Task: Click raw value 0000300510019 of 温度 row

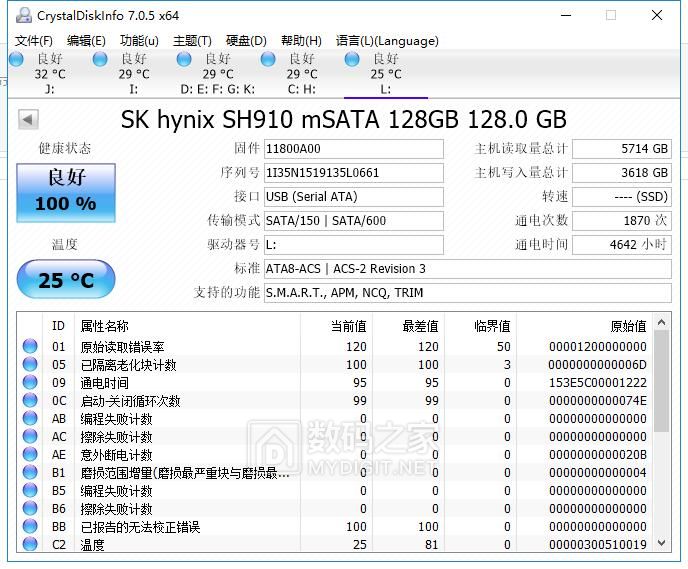Action: [x=598, y=544]
